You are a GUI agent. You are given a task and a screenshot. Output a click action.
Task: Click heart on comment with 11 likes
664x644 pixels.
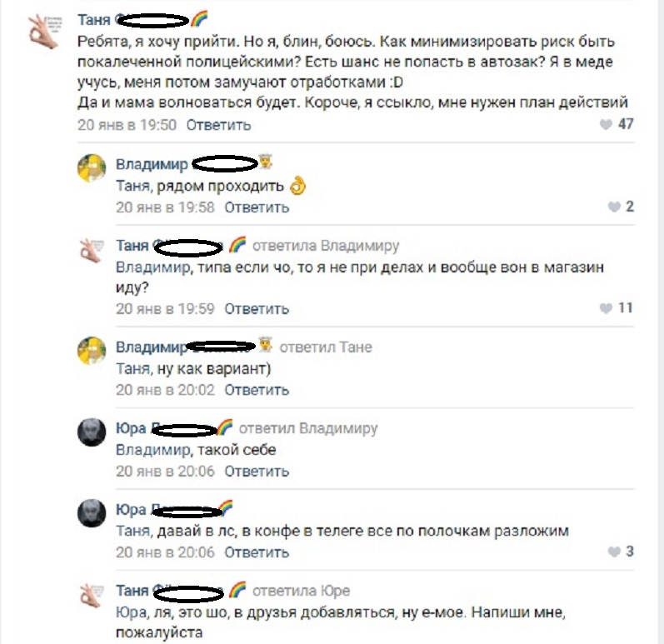coord(606,308)
